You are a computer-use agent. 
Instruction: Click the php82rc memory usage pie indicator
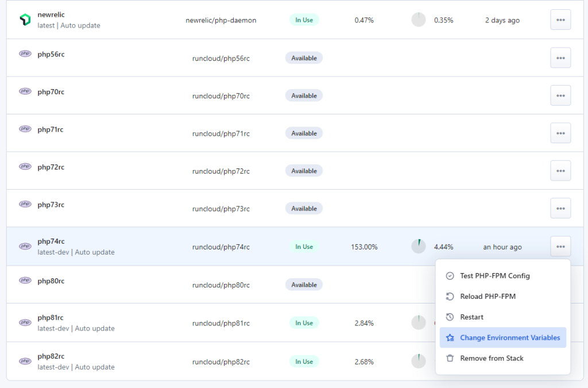click(419, 362)
